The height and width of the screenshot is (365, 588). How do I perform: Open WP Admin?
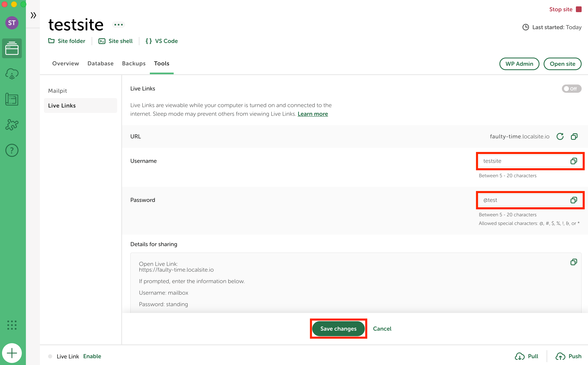click(519, 64)
